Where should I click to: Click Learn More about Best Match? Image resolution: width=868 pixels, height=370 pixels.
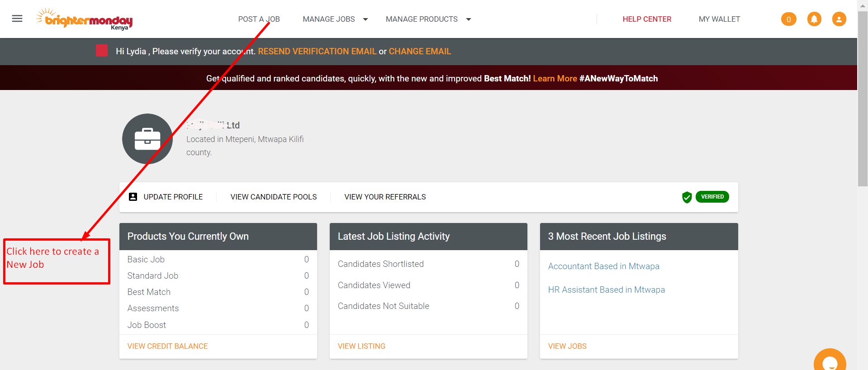555,78
